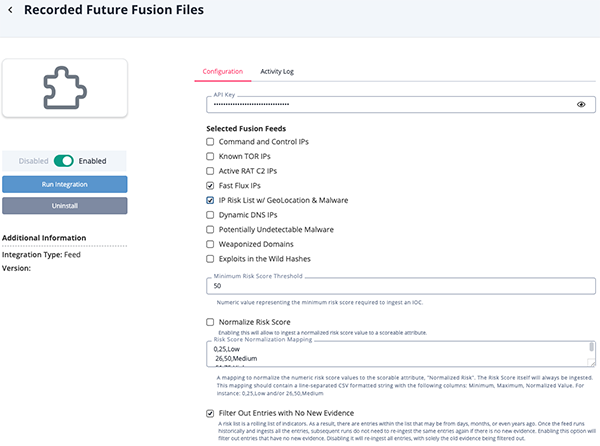600x446 pixels.
Task: Enable Command and Control IPs feed
Action: pyautogui.click(x=211, y=142)
